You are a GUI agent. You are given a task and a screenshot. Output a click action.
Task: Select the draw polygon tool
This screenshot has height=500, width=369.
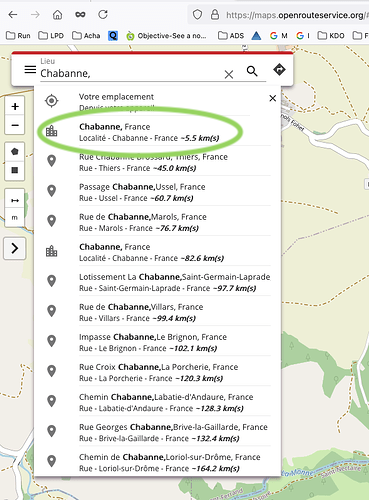coord(15,152)
